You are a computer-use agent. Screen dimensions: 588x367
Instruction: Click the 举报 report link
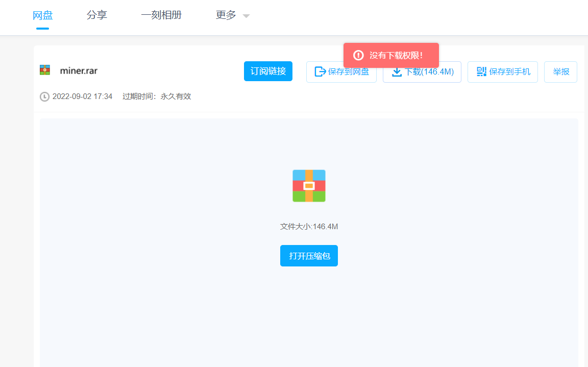point(560,71)
